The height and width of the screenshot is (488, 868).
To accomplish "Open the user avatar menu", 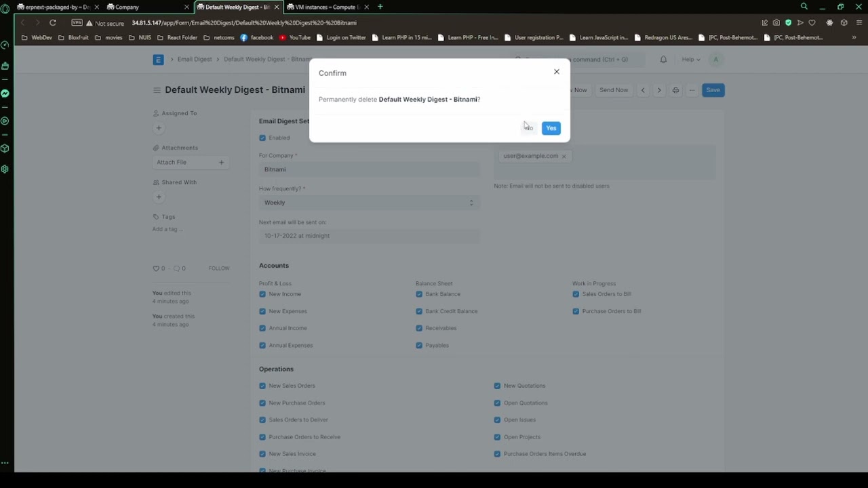I will (x=715, y=60).
